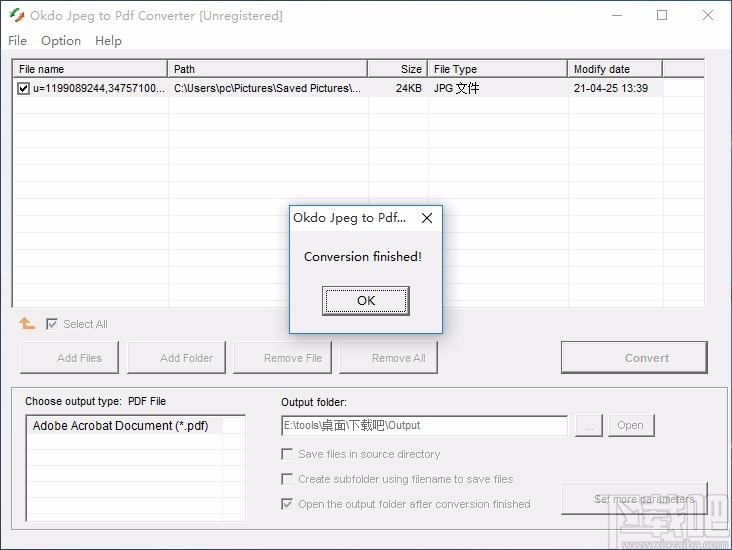Open the File menu
This screenshot has height=550, width=732.
pos(17,41)
